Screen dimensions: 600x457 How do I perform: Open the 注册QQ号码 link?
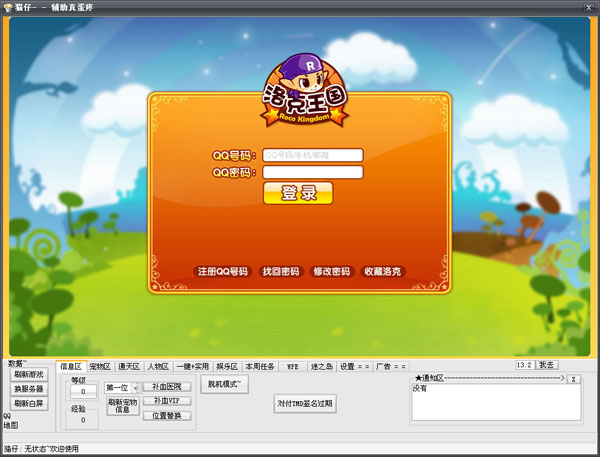click(x=222, y=271)
